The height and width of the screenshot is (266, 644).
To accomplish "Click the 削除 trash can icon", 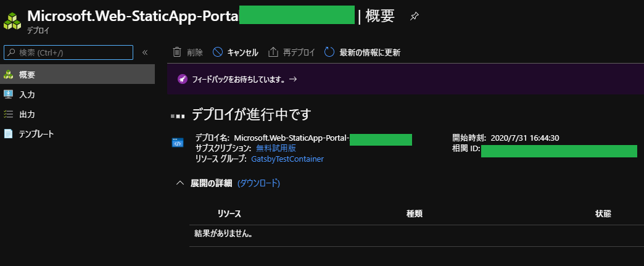I will 177,52.
